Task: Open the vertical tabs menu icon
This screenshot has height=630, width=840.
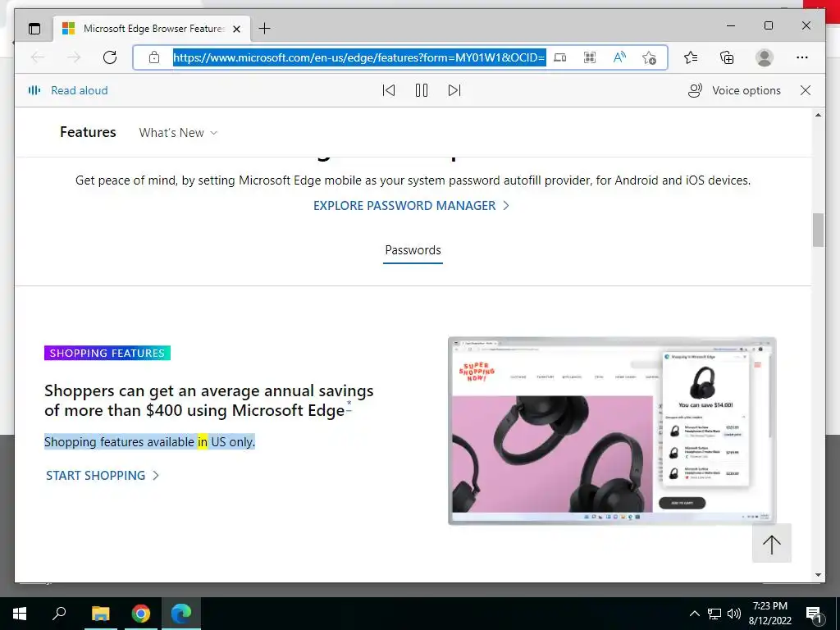Action: click(34, 29)
